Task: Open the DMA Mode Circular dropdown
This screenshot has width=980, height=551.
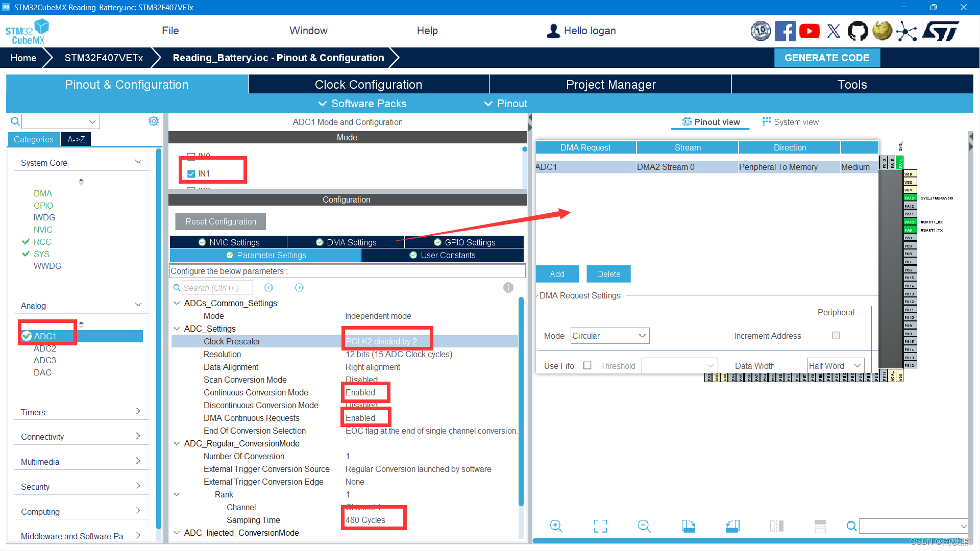Action: tap(609, 336)
